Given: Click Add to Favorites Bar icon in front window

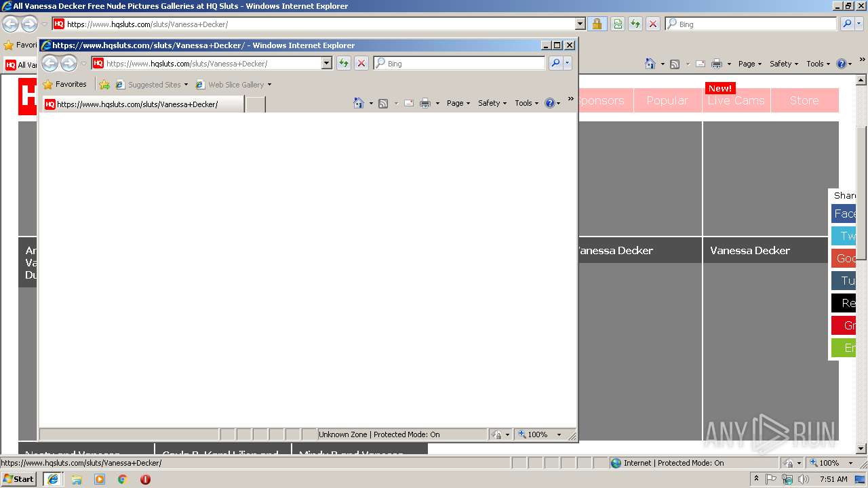Looking at the screenshot, I should pyautogui.click(x=104, y=85).
